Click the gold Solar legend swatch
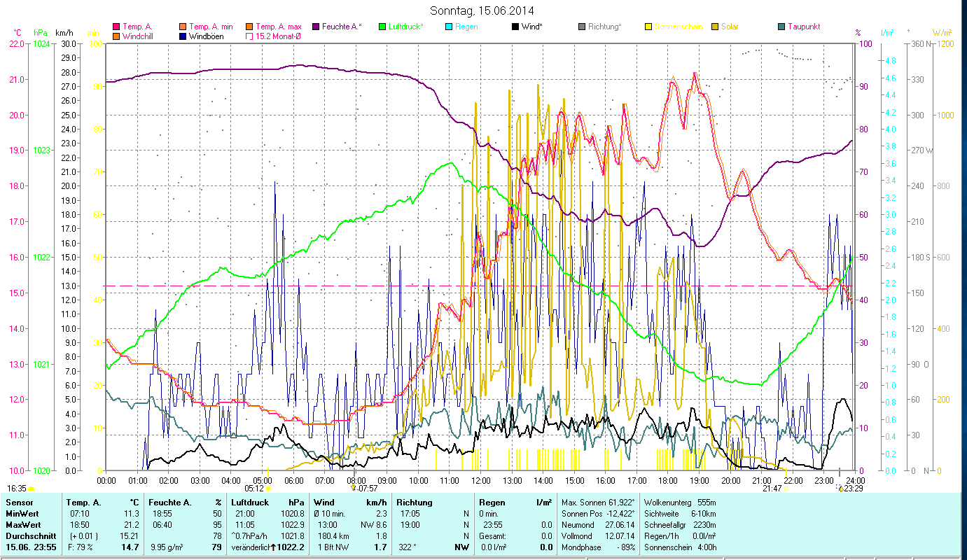This screenshot has width=967, height=560. [715, 27]
